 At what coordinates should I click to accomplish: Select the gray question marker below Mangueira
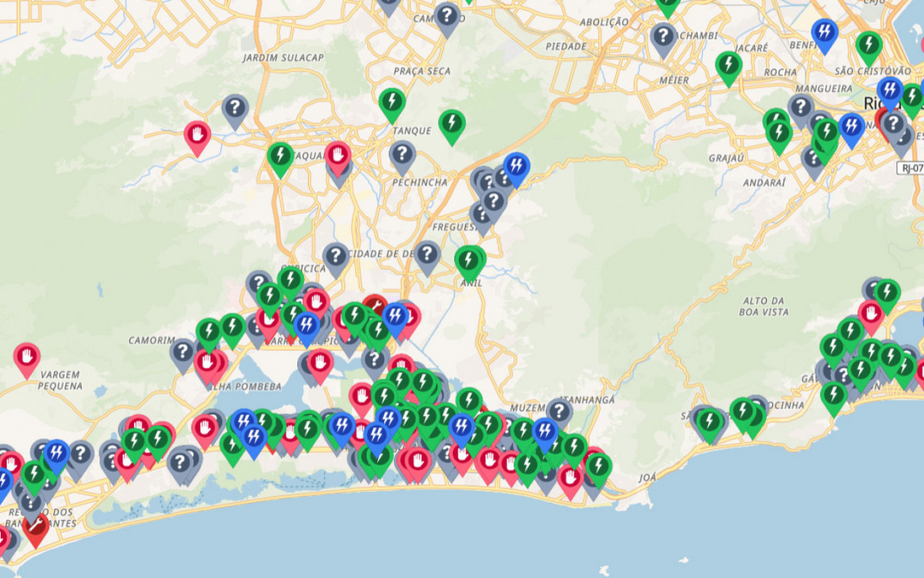[x=801, y=108]
